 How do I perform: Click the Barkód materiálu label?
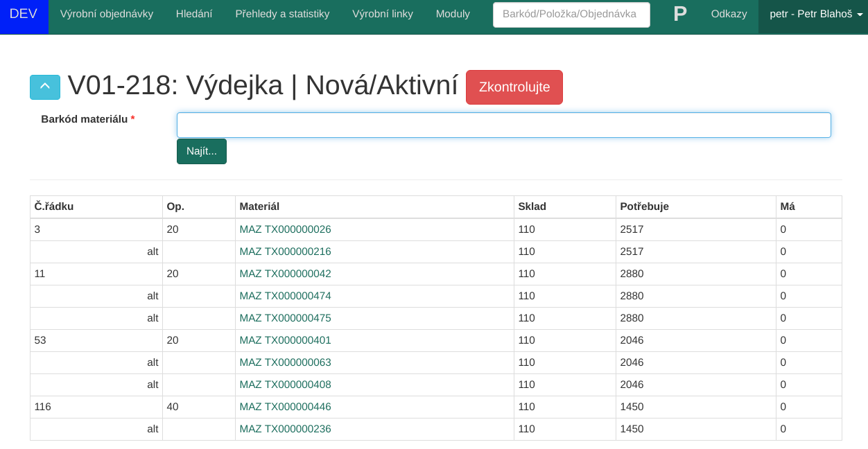click(x=88, y=119)
